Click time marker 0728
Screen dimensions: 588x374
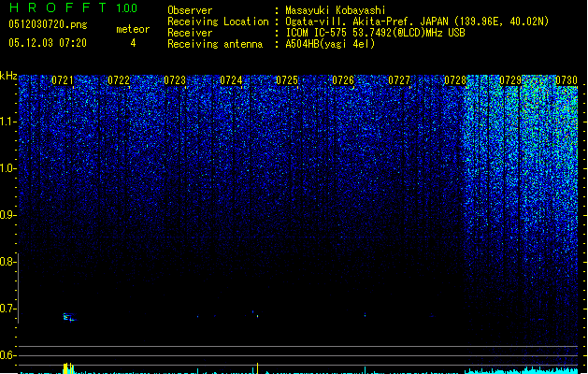point(455,80)
